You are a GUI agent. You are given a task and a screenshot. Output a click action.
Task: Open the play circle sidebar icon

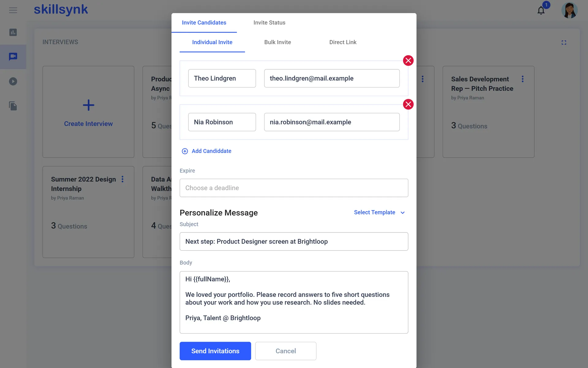coord(13,81)
